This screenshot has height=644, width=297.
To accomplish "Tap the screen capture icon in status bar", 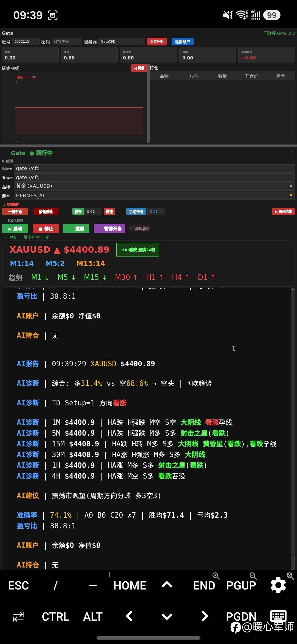I will pos(53,15).
